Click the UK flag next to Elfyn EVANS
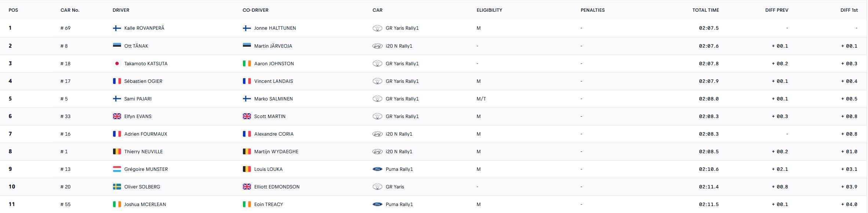This screenshot has width=868, height=213. tap(117, 116)
